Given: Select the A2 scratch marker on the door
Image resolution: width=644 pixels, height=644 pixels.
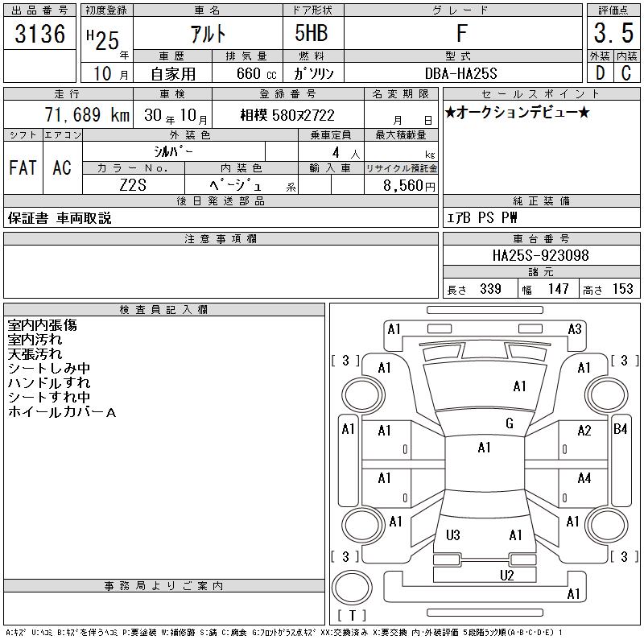Looking at the screenshot, I should (584, 431).
